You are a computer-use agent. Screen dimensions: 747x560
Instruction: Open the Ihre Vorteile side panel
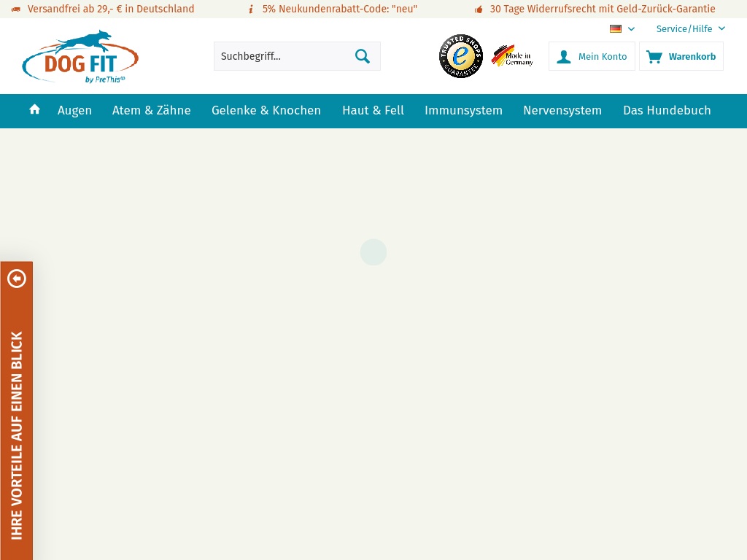[x=17, y=435]
